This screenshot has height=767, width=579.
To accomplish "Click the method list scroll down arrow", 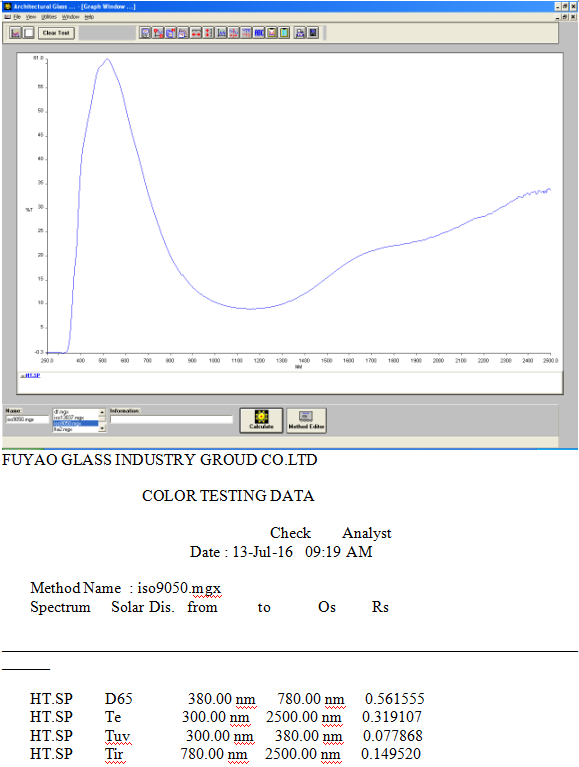I will 102,429.
